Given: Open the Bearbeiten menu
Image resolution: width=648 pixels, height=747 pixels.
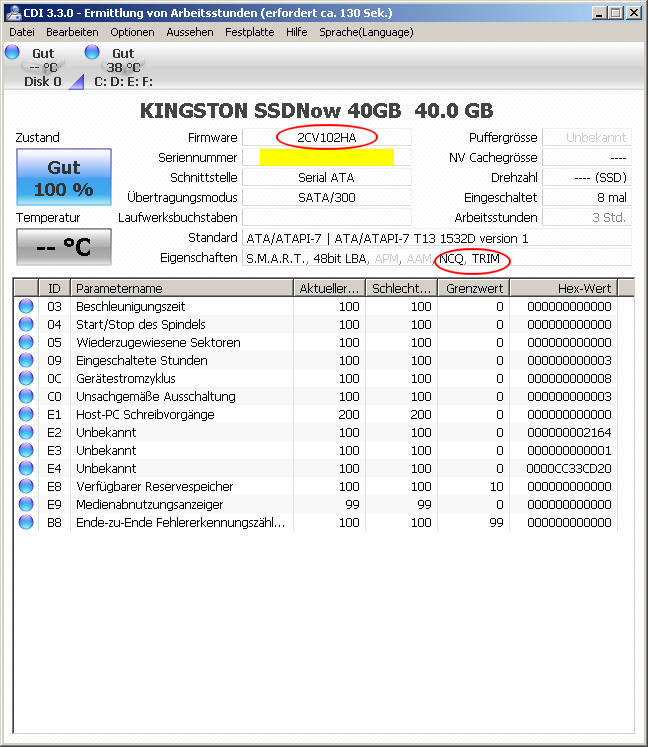Looking at the screenshot, I should coord(72,32).
